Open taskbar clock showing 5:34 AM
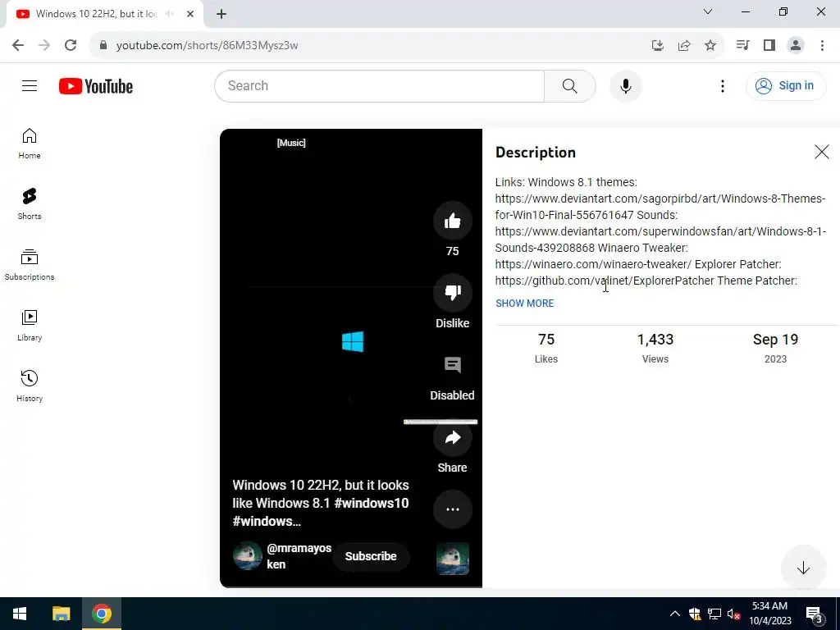The height and width of the screenshot is (630, 840). tap(769, 614)
